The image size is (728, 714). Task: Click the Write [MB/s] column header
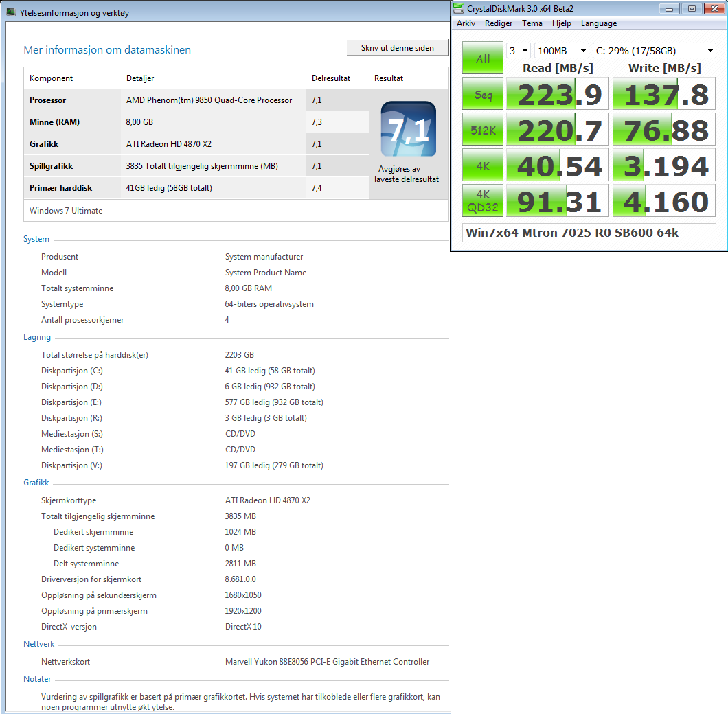pyautogui.click(x=665, y=68)
